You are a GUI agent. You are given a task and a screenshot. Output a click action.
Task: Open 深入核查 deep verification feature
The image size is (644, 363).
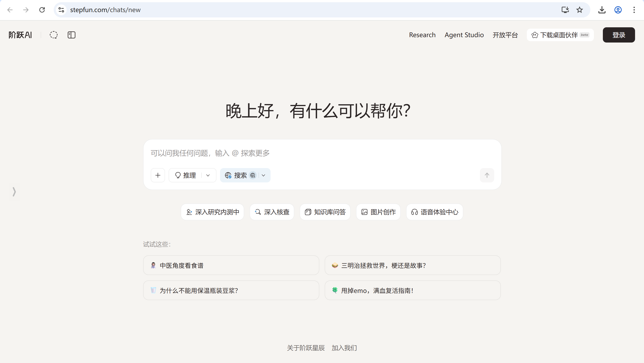(x=272, y=212)
